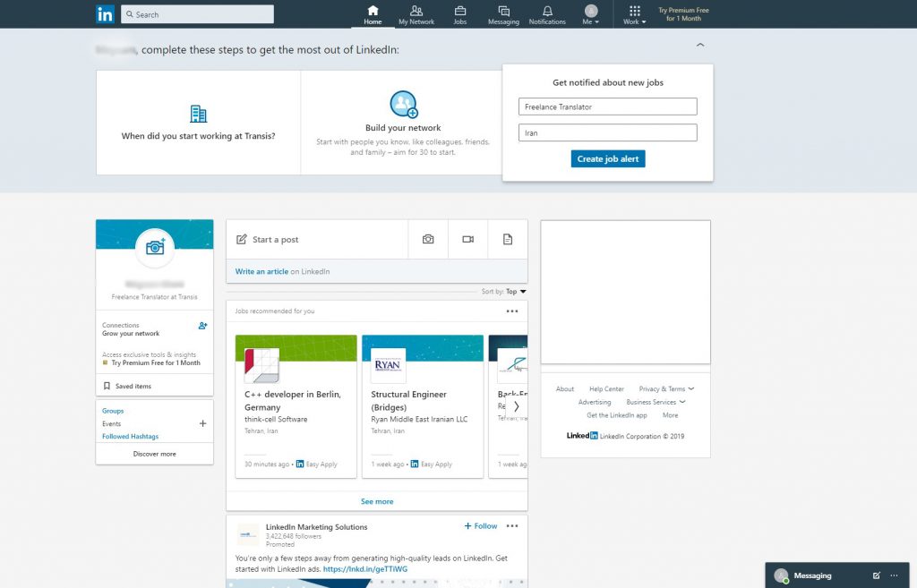Open LinkedIn Marketing Solutions page name
The image size is (917, 588).
click(316, 526)
